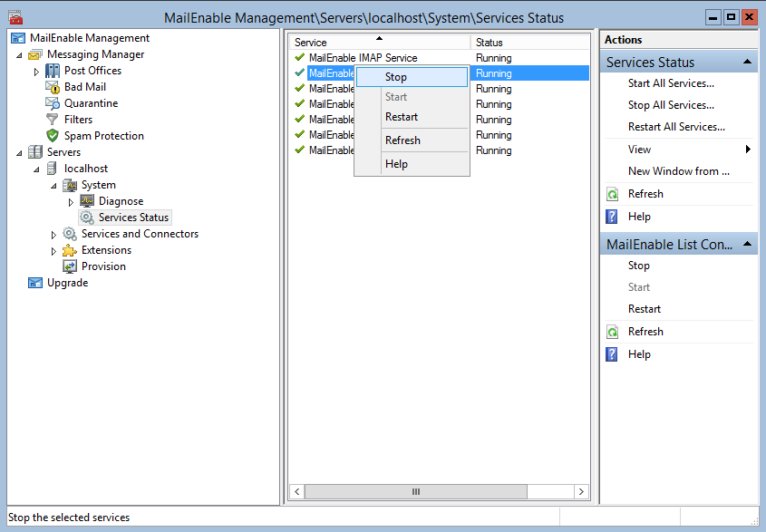Image resolution: width=766 pixels, height=532 pixels.
Task: Click Start All Services... action
Action: pyautogui.click(x=671, y=83)
